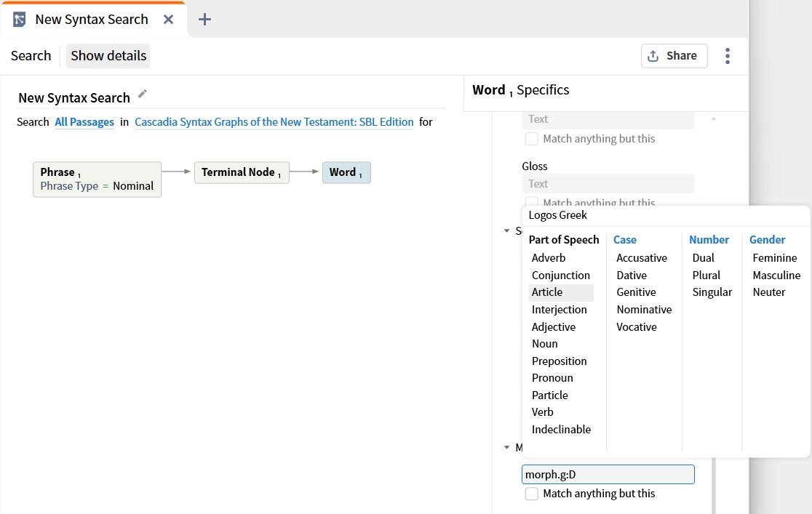Click the Share button
This screenshot has height=514, width=812.
[674, 56]
